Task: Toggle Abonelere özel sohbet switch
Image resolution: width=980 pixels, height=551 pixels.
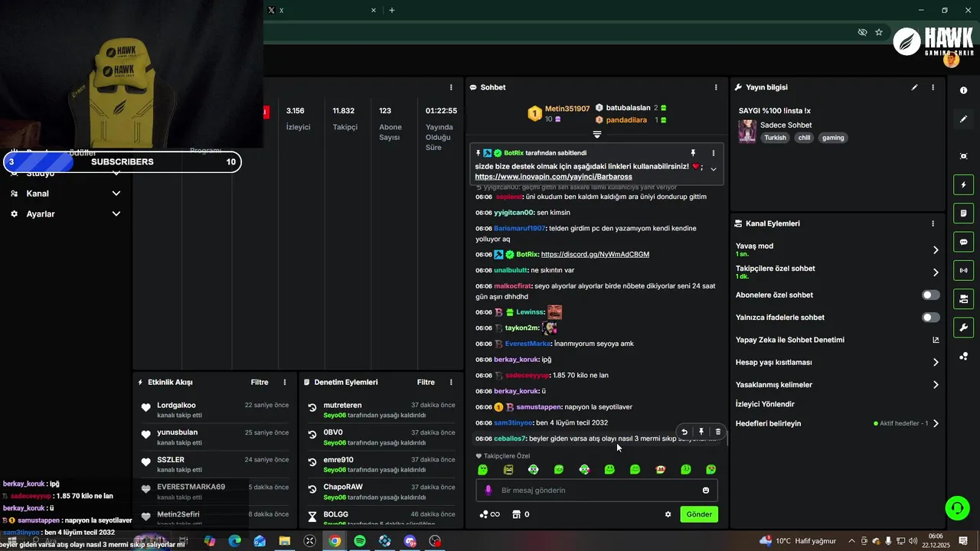Action: (x=930, y=295)
